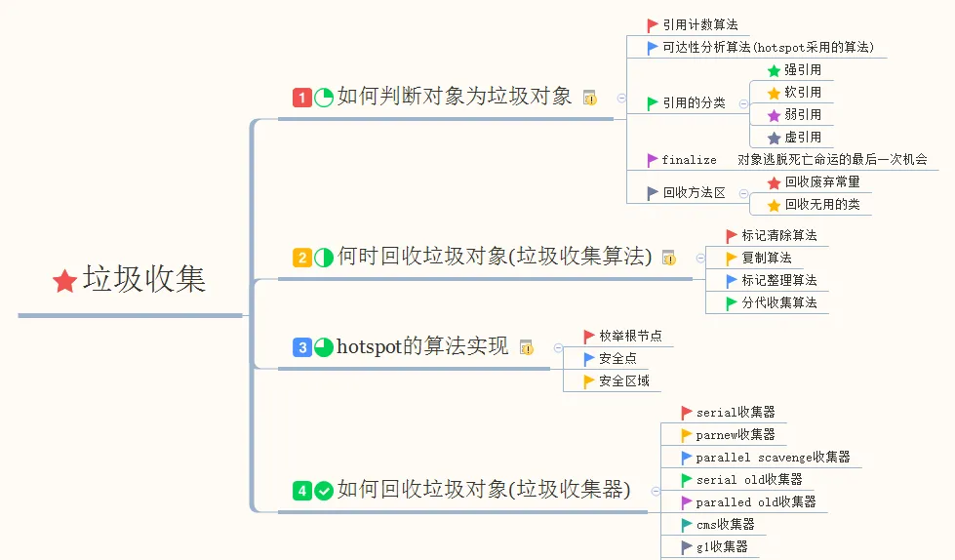955x560 pixels.
Task: Select topic 何时回收垃圾对象(垃圾收集算法)
Action: [x=495, y=257]
